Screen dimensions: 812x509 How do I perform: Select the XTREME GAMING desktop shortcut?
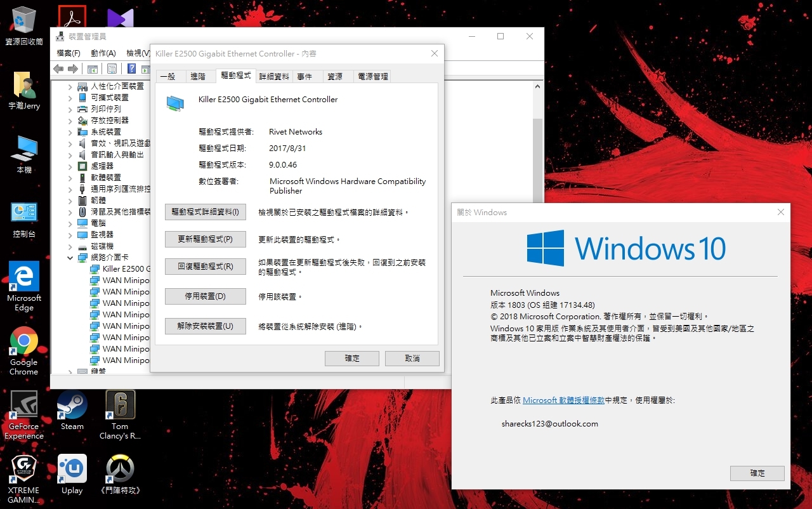(24, 479)
